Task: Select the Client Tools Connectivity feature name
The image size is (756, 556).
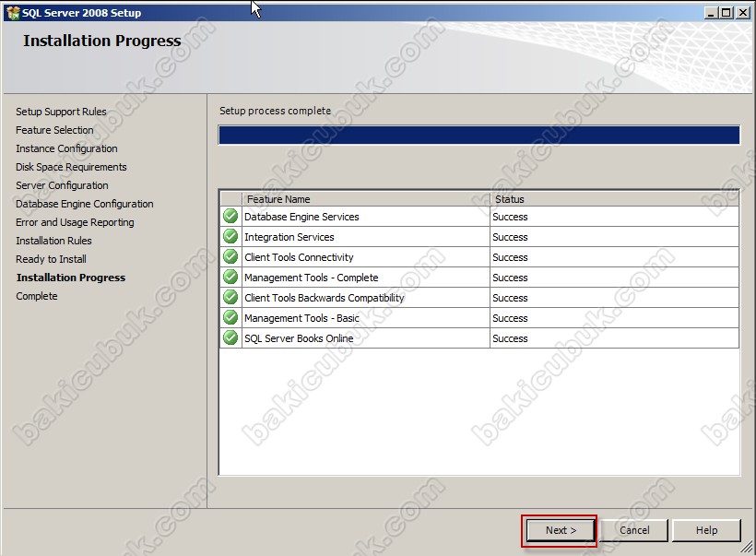Action: [x=299, y=257]
